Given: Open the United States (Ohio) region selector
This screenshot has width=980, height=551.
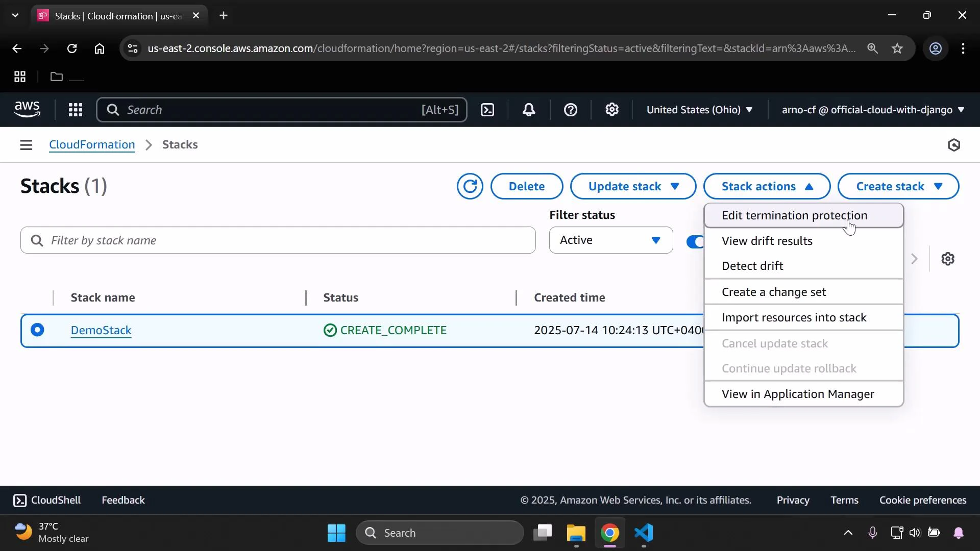Looking at the screenshot, I should [699, 110].
